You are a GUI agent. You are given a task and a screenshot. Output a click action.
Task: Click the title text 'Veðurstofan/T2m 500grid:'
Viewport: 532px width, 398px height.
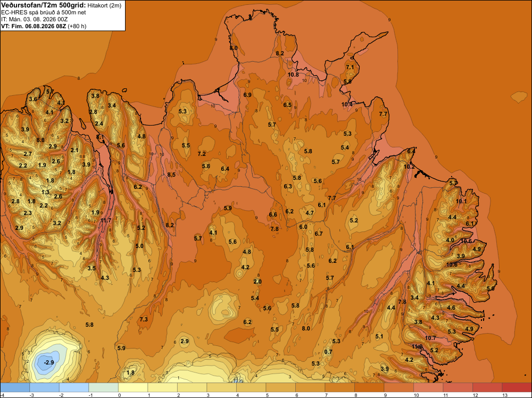point(43,5)
